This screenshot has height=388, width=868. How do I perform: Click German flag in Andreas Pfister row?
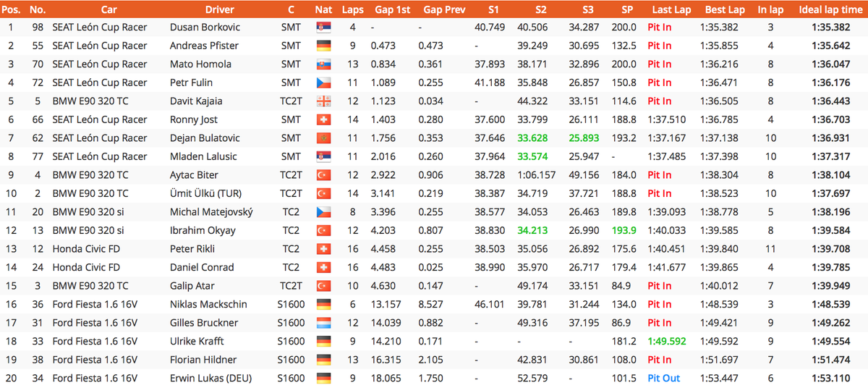coord(323,46)
